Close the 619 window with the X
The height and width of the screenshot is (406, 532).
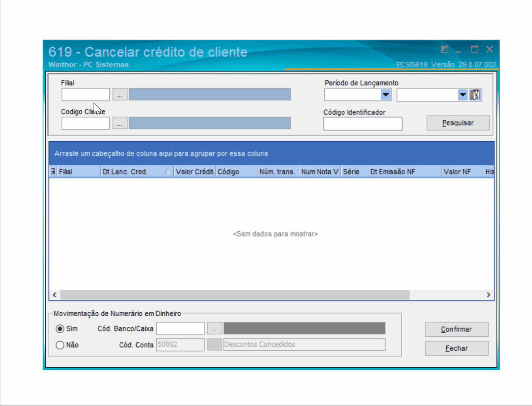490,49
